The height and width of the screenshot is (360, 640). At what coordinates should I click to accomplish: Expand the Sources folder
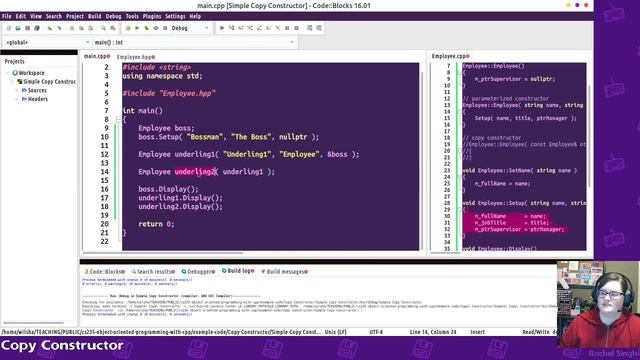[x=17, y=90]
